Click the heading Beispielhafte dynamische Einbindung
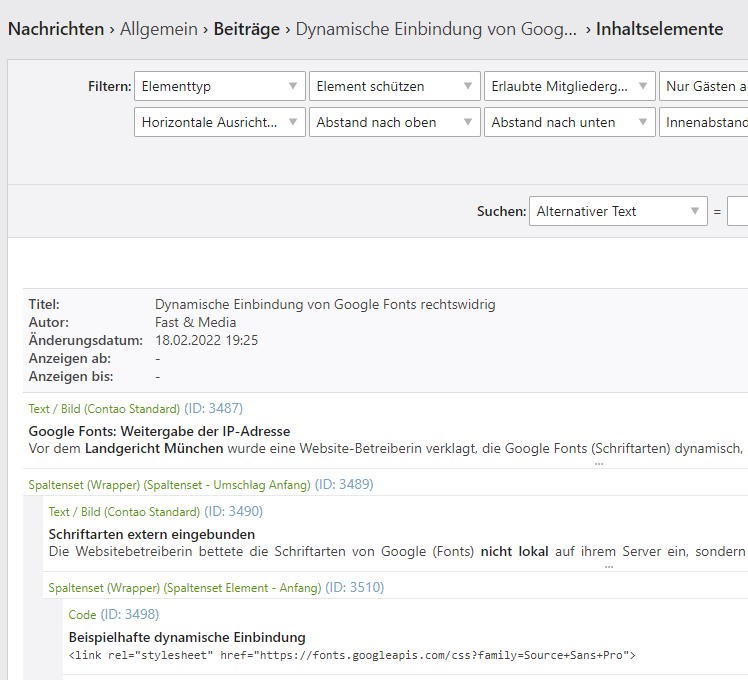 click(x=187, y=638)
